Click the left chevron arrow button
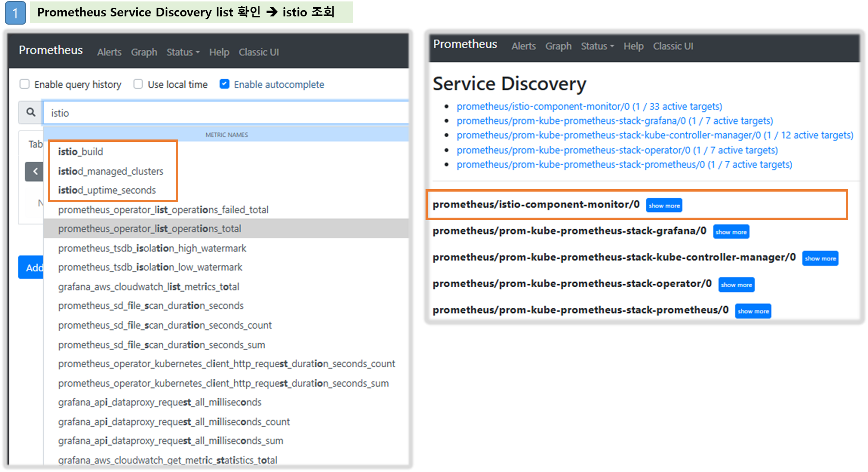 click(x=35, y=171)
